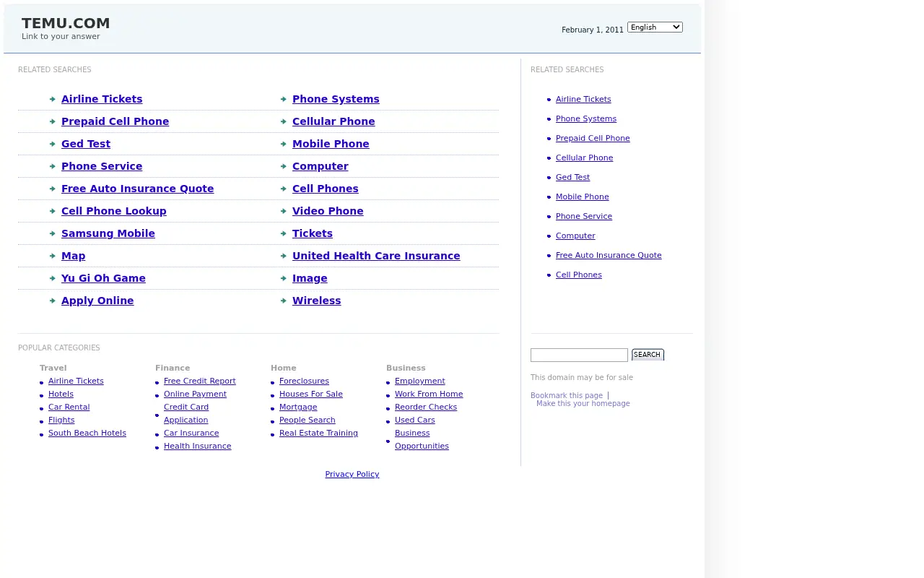
Task: Open the Yu Gi Oh Game link
Action: [x=103, y=278]
